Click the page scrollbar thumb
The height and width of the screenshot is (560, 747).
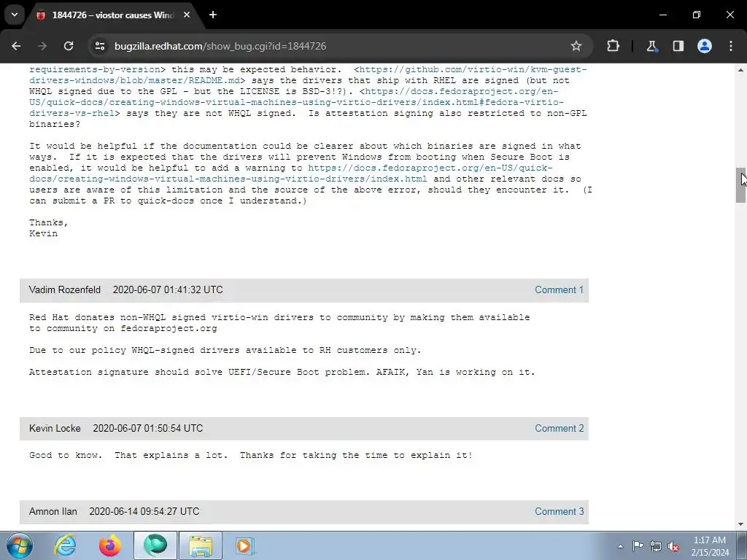pyautogui.click(x=741, y=185)
